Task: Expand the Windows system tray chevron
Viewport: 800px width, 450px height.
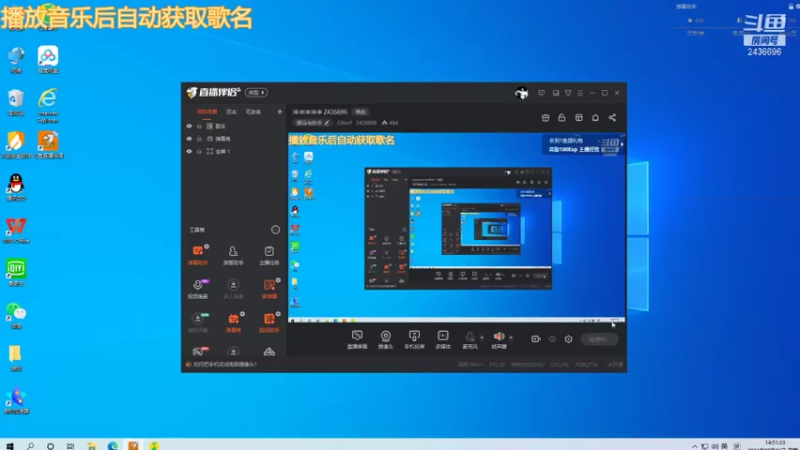Action: (694, 446)
